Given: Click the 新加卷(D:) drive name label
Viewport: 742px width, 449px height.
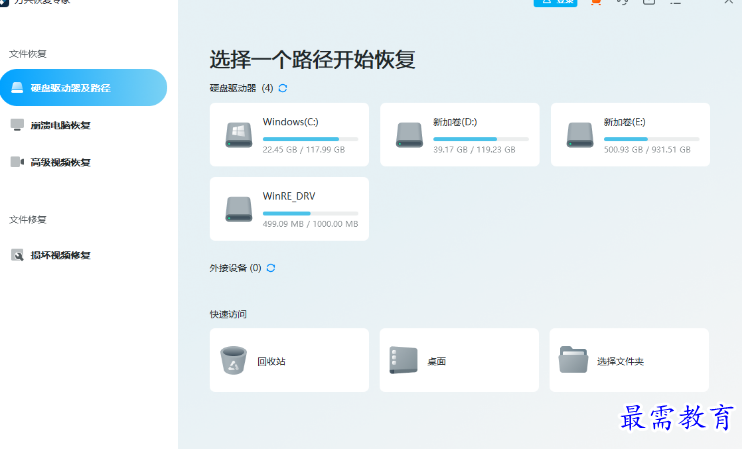Looking at the screenshot, I should pyautogui.click(x=455, y=122).
